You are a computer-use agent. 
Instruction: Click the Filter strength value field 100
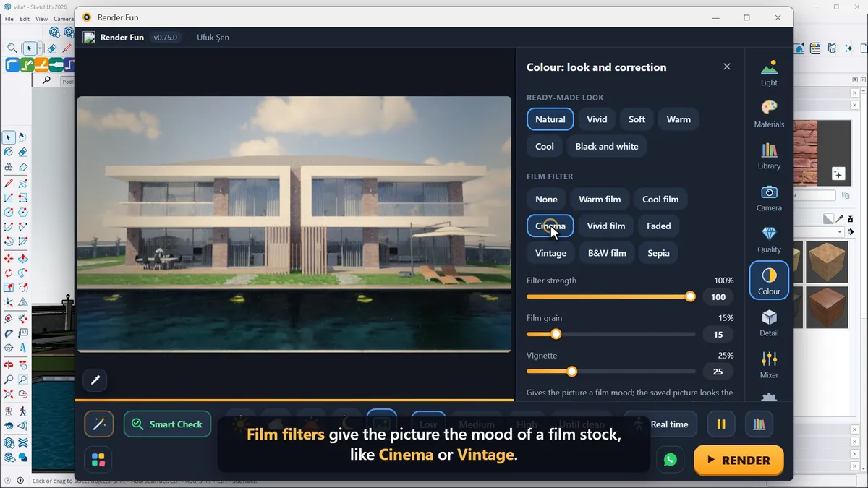[718, 297]
